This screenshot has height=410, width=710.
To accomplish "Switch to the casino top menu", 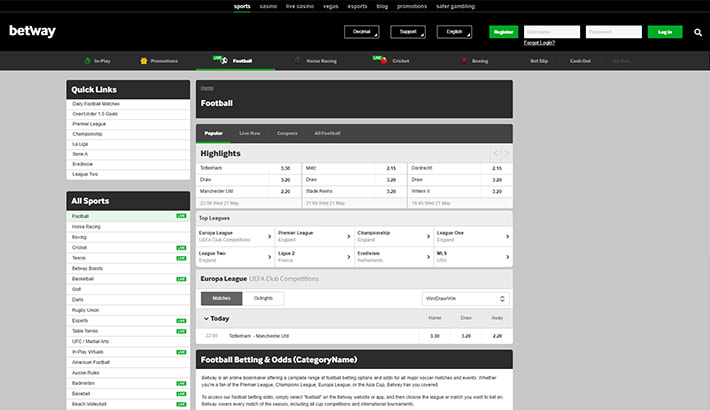I will [268, 6].
